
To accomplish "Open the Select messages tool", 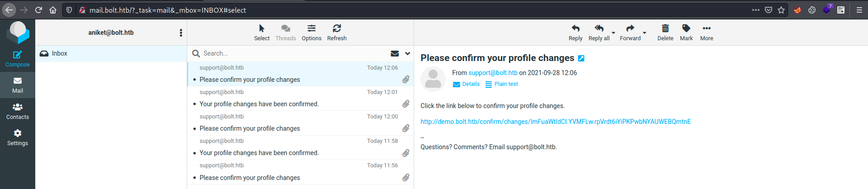I will 262,33.
